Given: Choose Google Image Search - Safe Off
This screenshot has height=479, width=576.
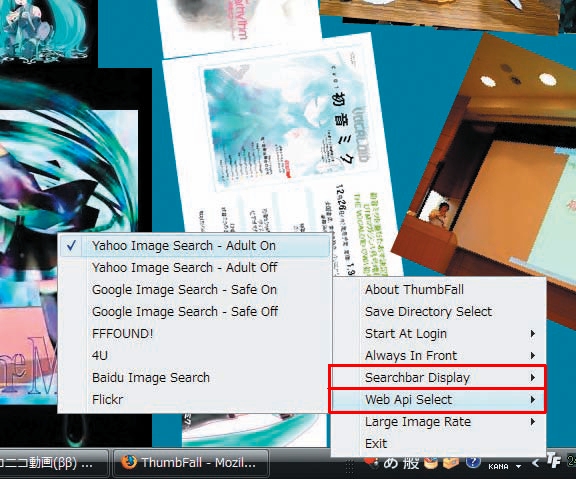Looking at the screenshot, I should [195, 311].
